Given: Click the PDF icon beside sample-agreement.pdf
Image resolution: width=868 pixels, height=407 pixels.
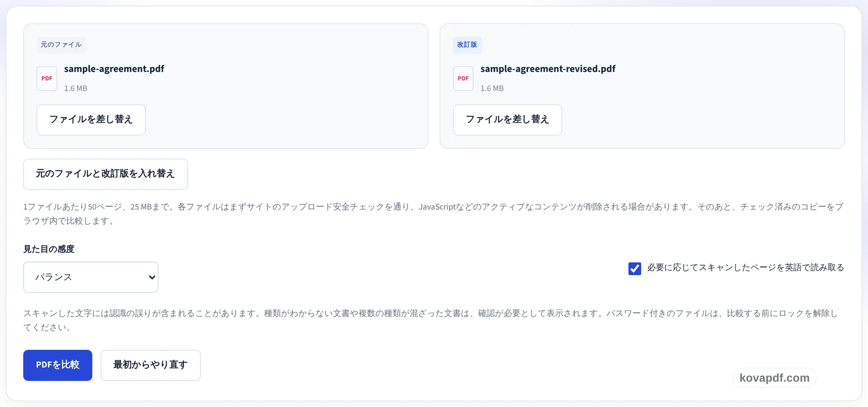Looking at the screenshot, I should [x=47, y=79].
